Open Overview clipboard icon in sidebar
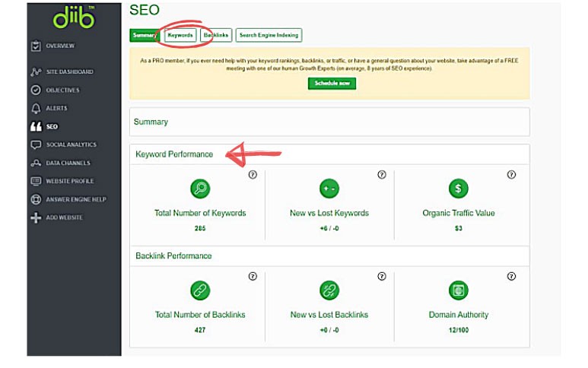The width and height of the screenshot is (588, 368). click(36, 46)
